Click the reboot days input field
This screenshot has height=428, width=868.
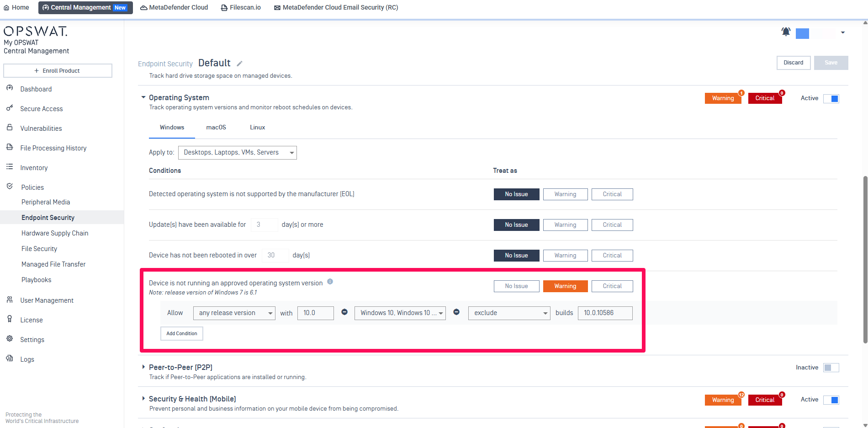275,256
